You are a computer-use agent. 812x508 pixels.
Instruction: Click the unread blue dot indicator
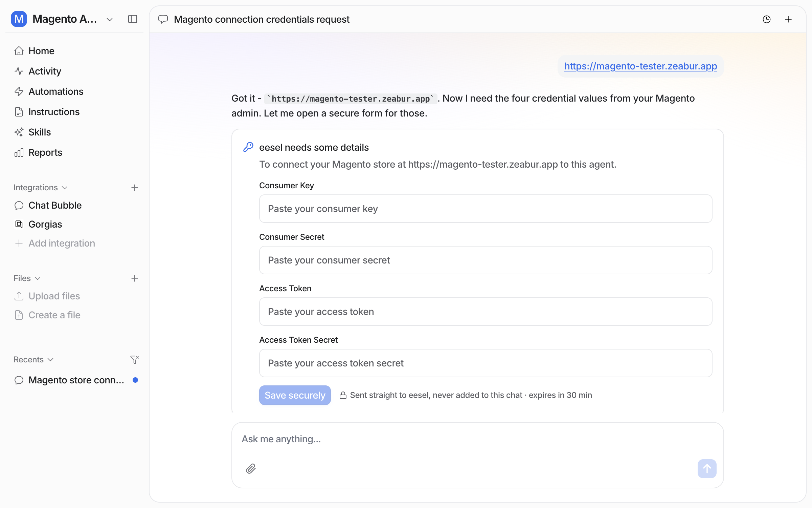point(135,380)
